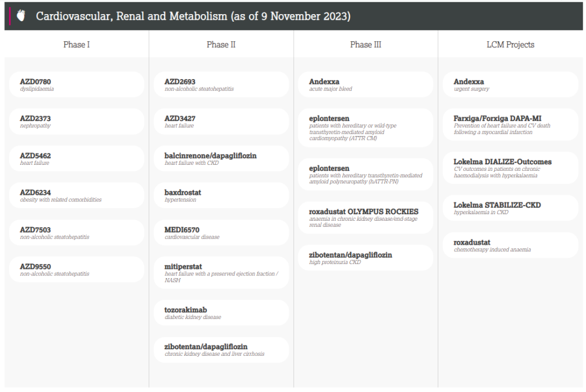Select the mitiperstat card
586x392 pixels.
[x=221, y=273]
